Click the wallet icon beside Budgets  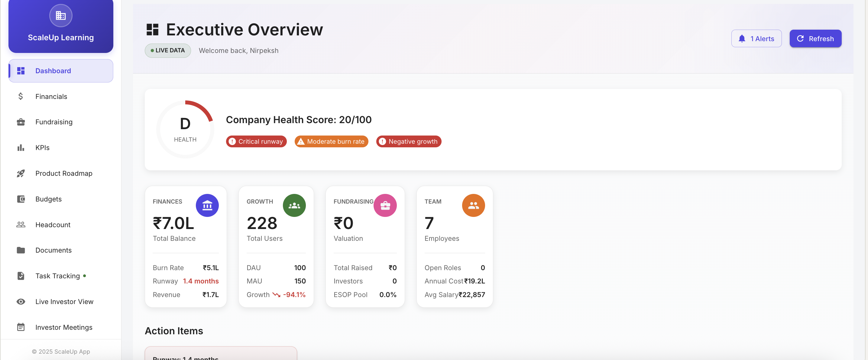(x=21, y=199)
